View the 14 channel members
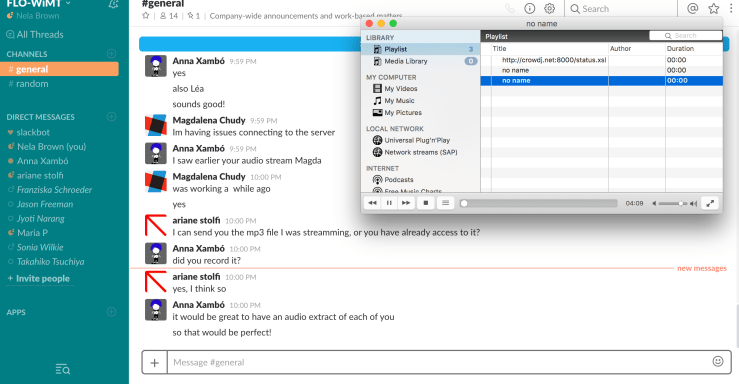This screenshot has width=739, height=384. (169, 16)
